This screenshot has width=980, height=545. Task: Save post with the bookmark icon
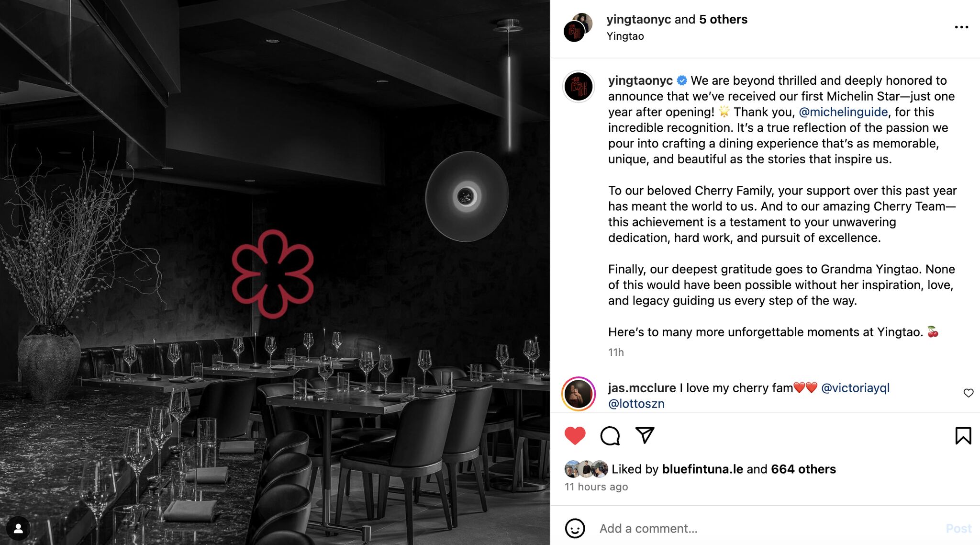pos(963,436)
